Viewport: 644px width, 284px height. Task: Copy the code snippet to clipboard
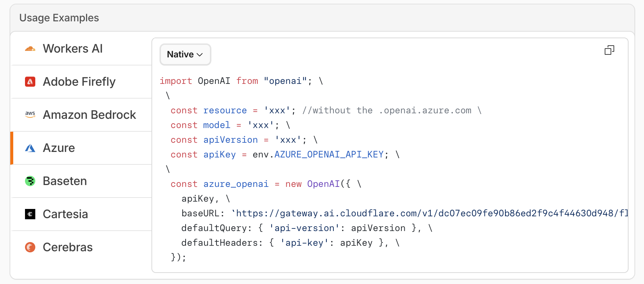[x=609, y=50]
